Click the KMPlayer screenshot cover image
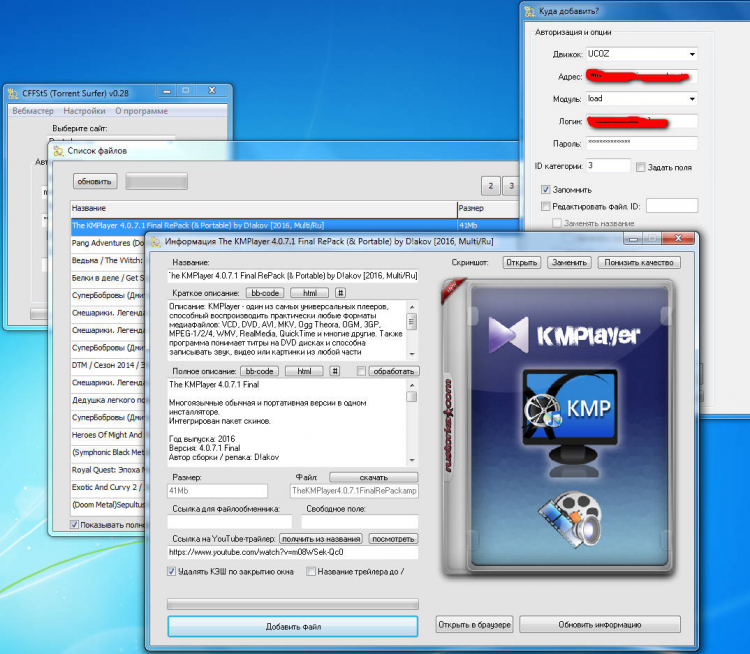750x654 pixels. tap(558, 427)
